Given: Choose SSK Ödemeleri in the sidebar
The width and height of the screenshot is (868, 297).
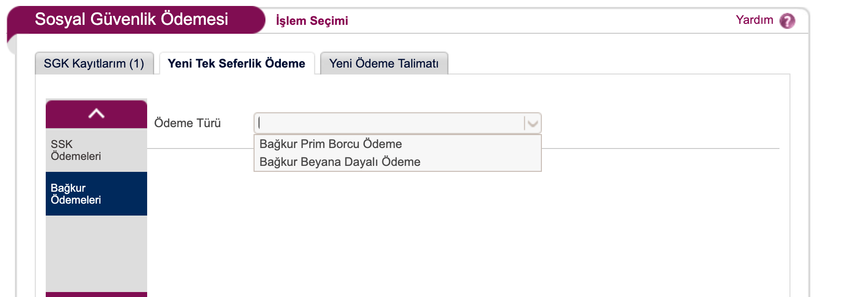Looking at the screenshot, I should tap(96, 150).
